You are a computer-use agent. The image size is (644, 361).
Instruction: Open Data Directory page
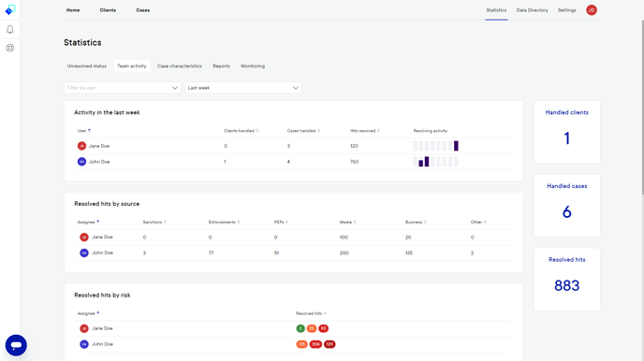pyautogui.click(x=533, y=10)
